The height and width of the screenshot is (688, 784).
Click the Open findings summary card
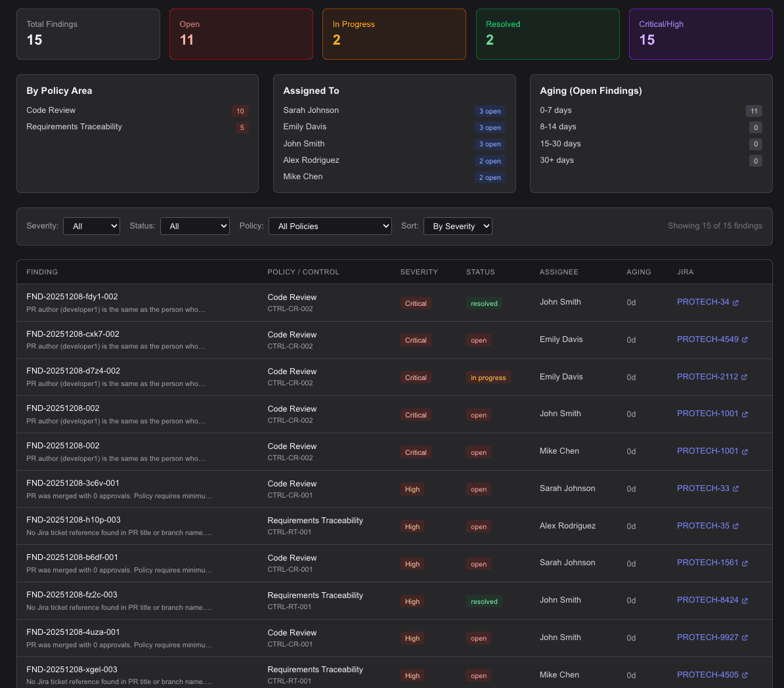tap(241, 33)
